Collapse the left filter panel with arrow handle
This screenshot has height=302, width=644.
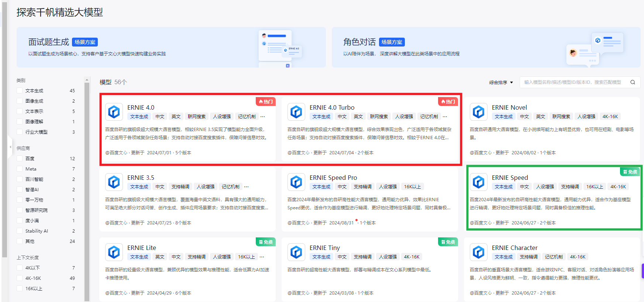10,147
